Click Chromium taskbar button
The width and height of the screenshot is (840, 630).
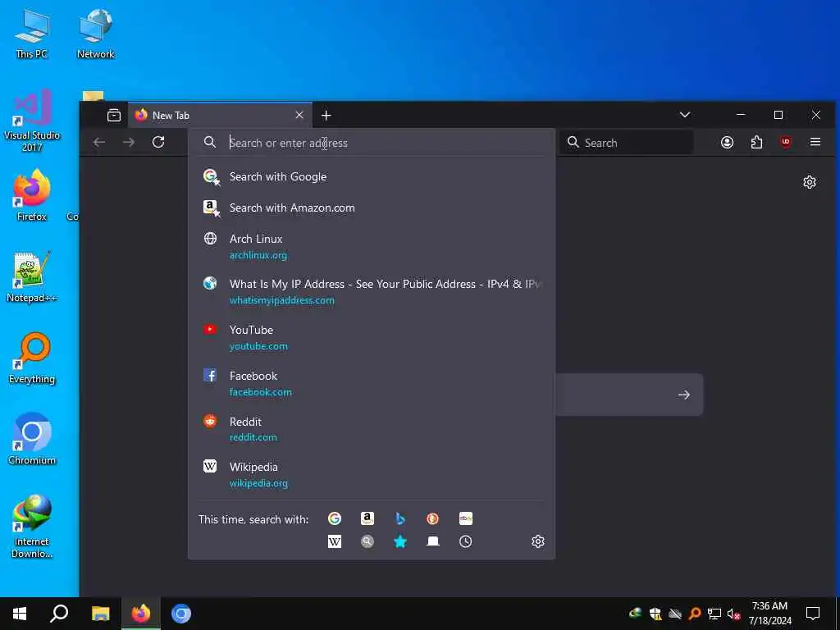point(181,614)
